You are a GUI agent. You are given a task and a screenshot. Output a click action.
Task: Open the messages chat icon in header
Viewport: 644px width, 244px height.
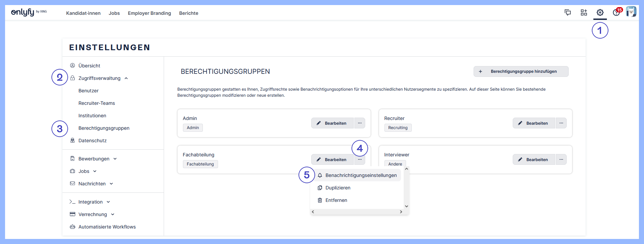pyautogui.click(x=568, y=12)
